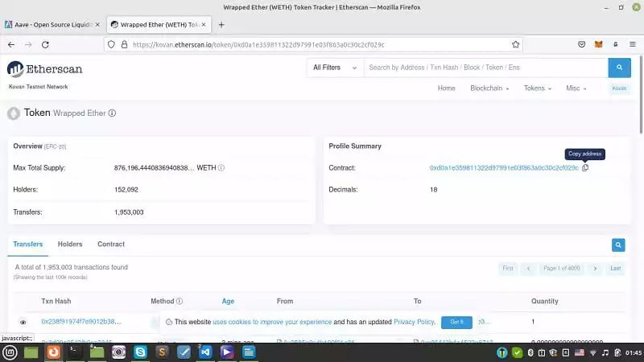
Task: Switch to the Contract tab
Action: point(111,245)
